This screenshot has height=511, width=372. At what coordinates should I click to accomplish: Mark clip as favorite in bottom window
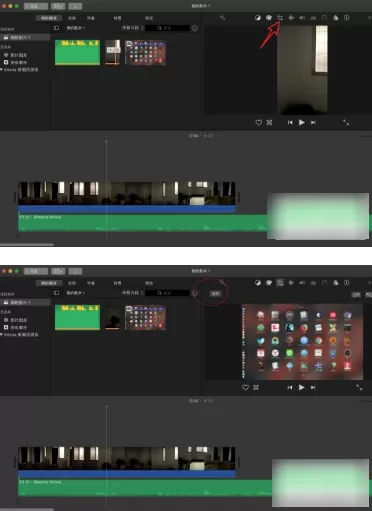coord(245,387)
